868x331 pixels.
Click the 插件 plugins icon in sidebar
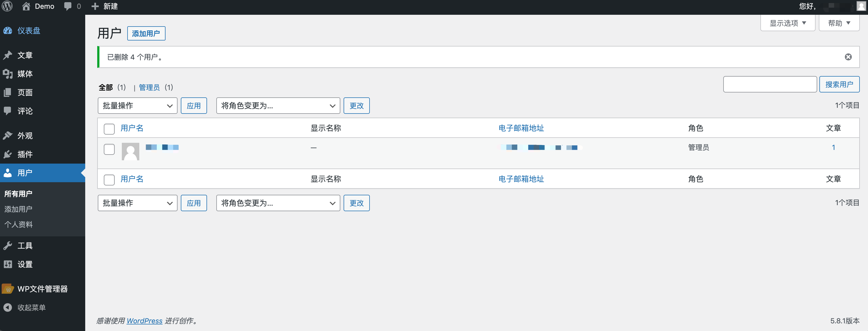point(8,154)
